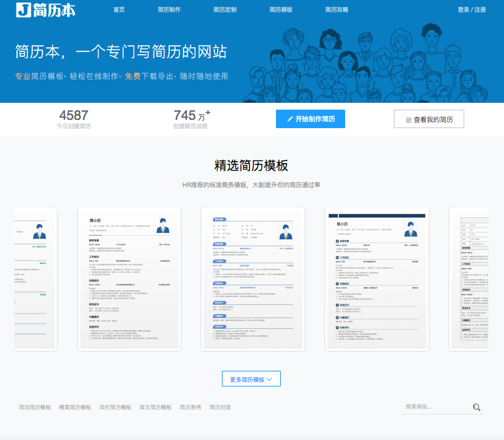
Task: Open the 双栏简历模板 link
Action: point(116,407)
